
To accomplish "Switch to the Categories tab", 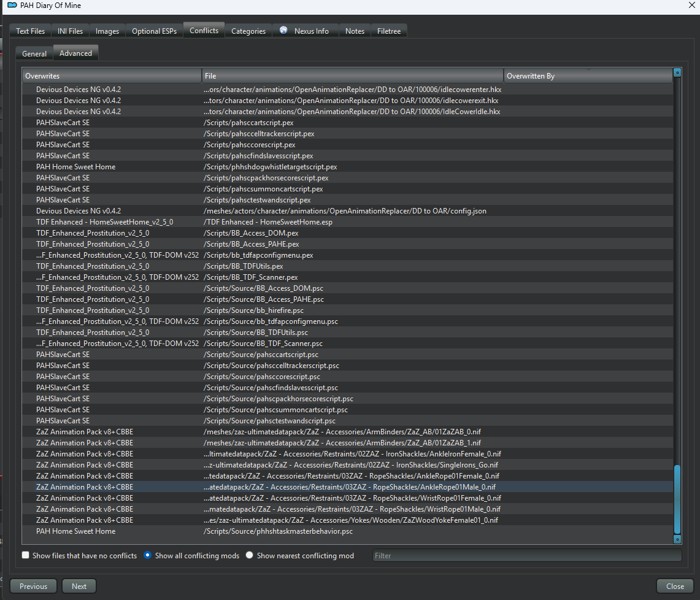I will click(248, 31).
